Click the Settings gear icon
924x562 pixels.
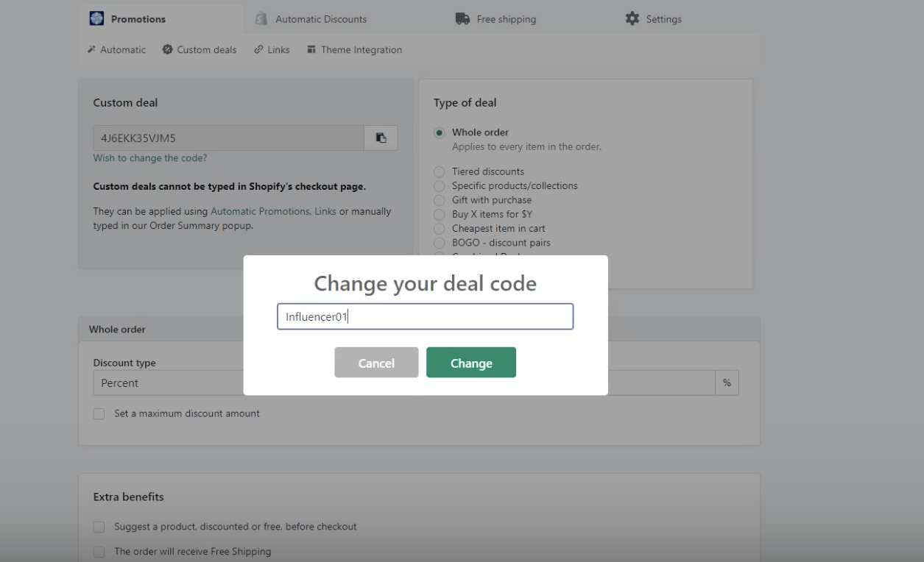click(632, 18)
